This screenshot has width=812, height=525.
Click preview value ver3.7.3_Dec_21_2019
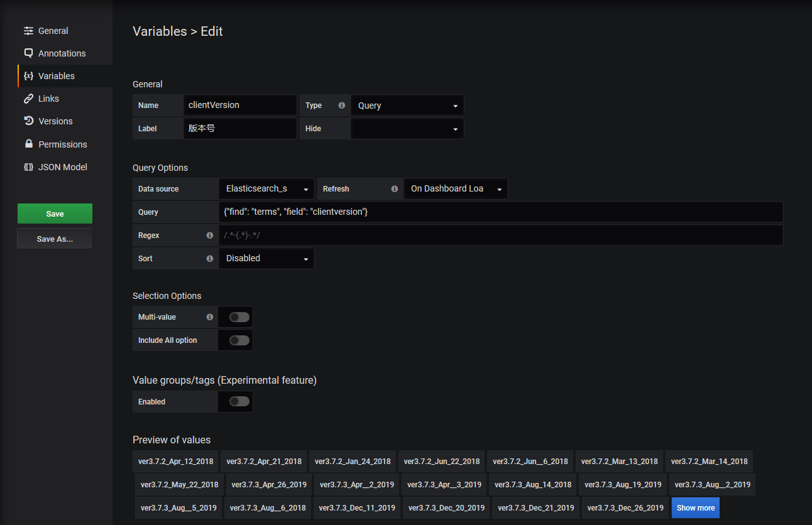click(x=535, y=507)
